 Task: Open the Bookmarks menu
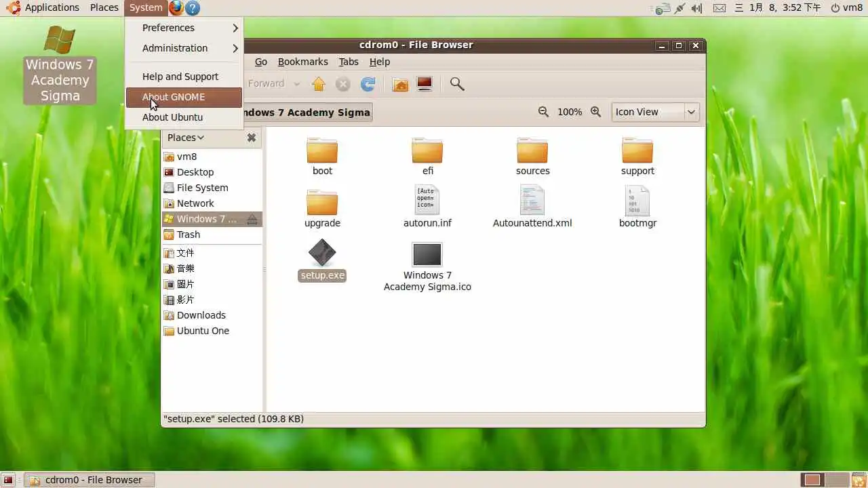coord(303,62)
